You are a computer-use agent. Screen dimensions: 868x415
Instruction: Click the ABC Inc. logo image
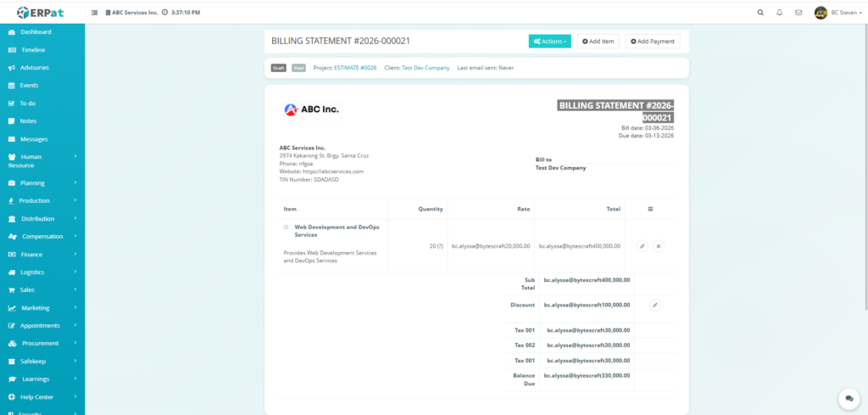coord(310,109)
